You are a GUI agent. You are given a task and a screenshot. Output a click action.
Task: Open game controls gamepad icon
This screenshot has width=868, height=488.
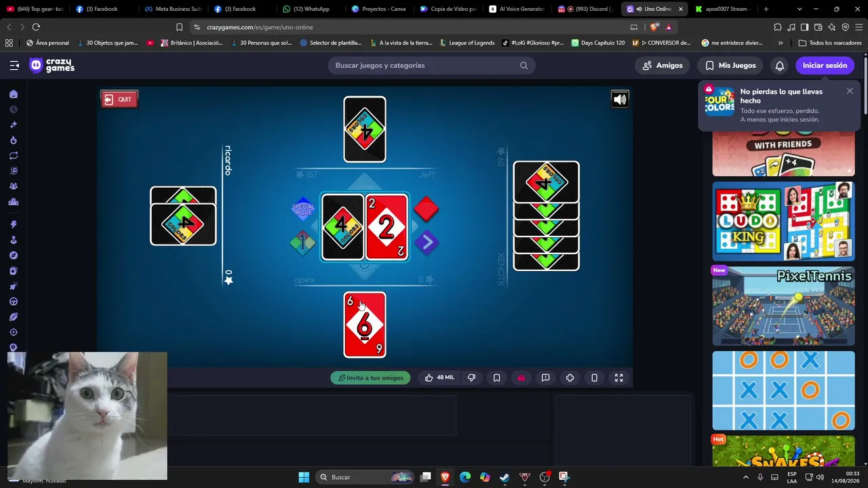point(570,378)
